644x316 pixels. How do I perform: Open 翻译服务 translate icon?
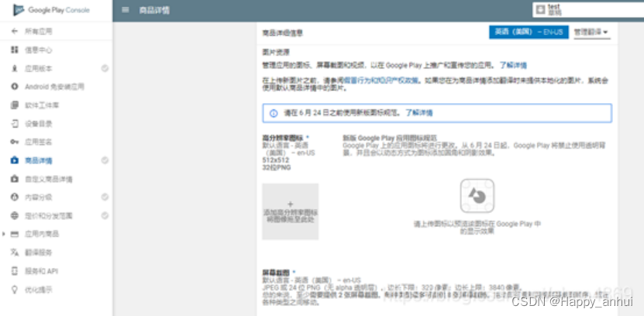15,252
